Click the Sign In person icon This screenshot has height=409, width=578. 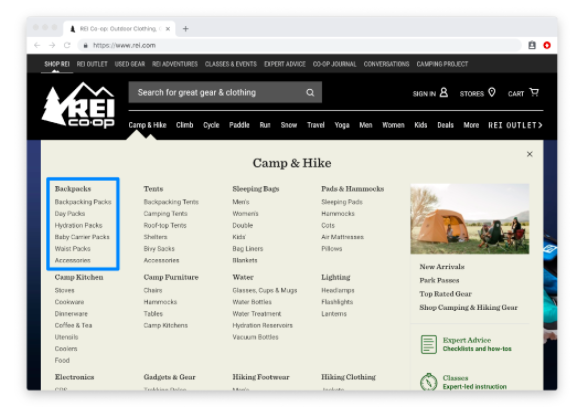click(x=444, y=92)
